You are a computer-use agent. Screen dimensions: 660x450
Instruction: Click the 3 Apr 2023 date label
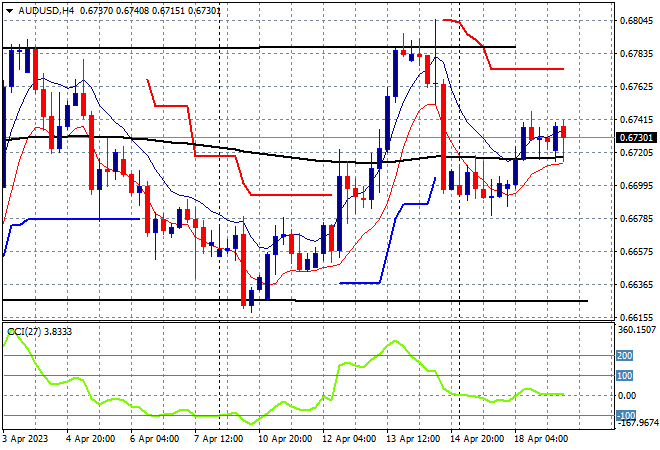(25, 439)
